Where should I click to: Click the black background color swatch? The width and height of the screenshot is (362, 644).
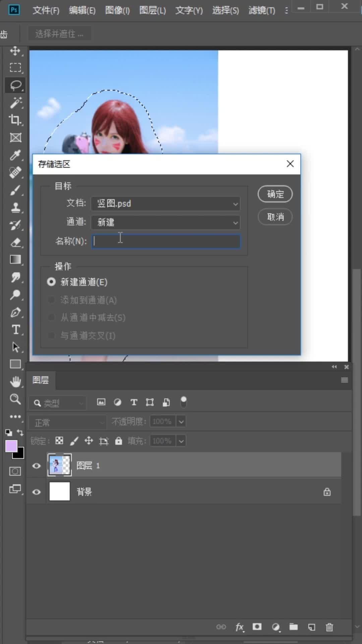(20, 454)
